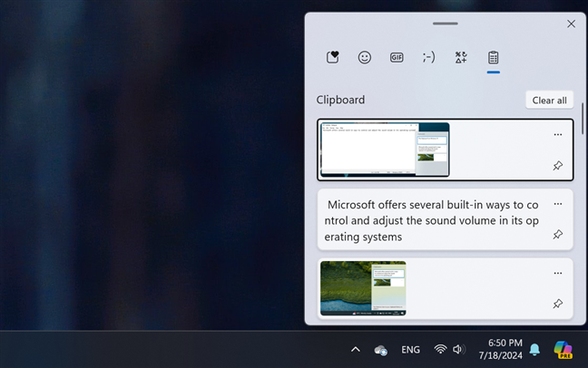Open more options for Microsoft text item
The image size is (588, 368).
(558, 204)
